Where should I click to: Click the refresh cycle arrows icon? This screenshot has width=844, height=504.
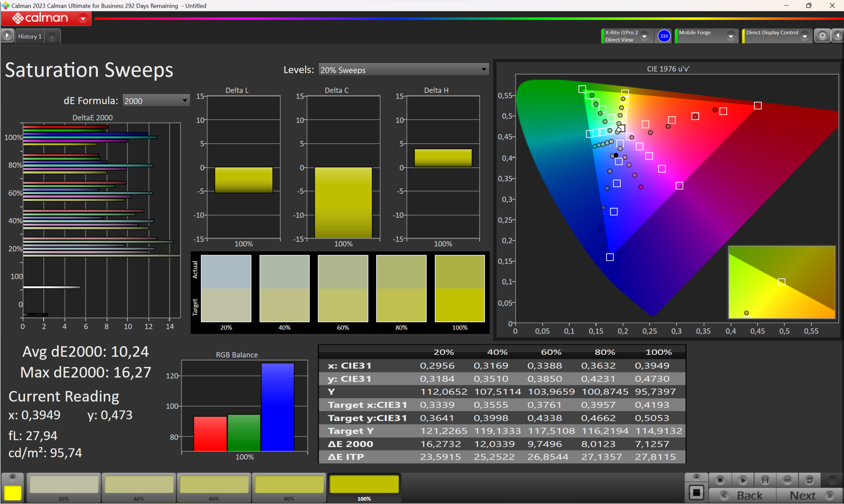[x=810, y=480]
